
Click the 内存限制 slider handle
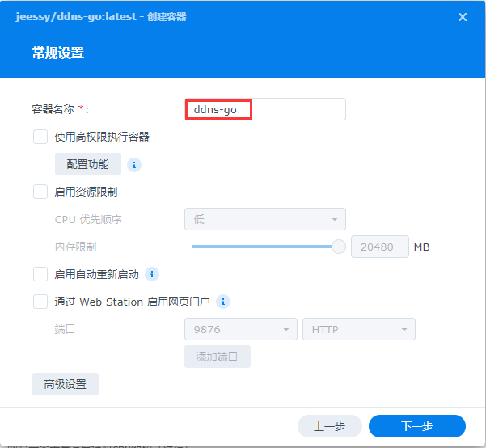point(339,247)
